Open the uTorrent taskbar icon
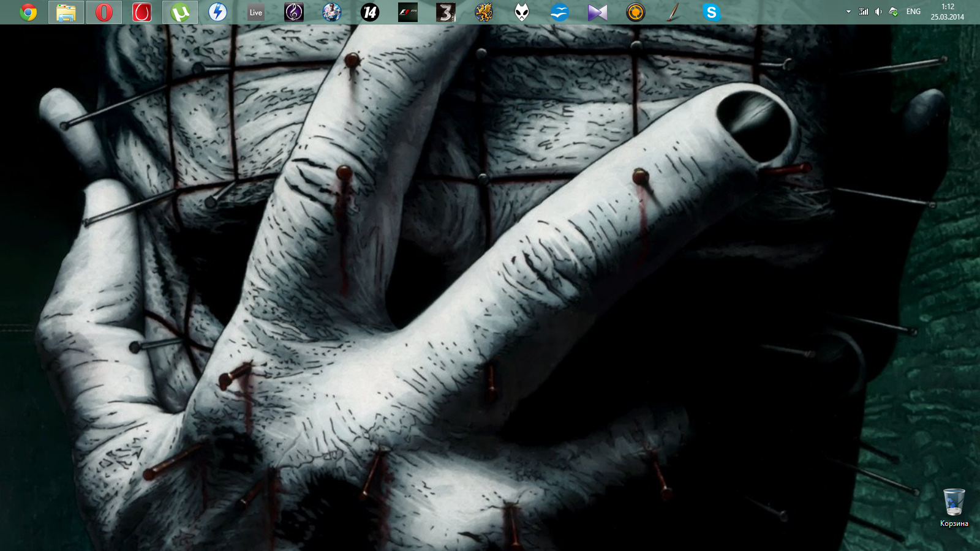This screenshot has height=551, width=980. pyautogui.click(x=180, y=12)
